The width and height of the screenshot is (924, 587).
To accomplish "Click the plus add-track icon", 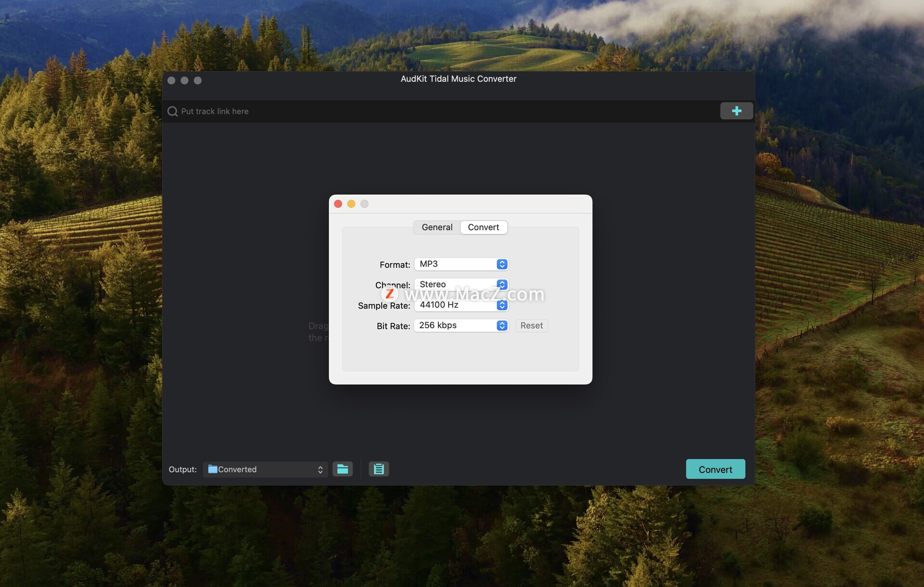I will (736, 111).
